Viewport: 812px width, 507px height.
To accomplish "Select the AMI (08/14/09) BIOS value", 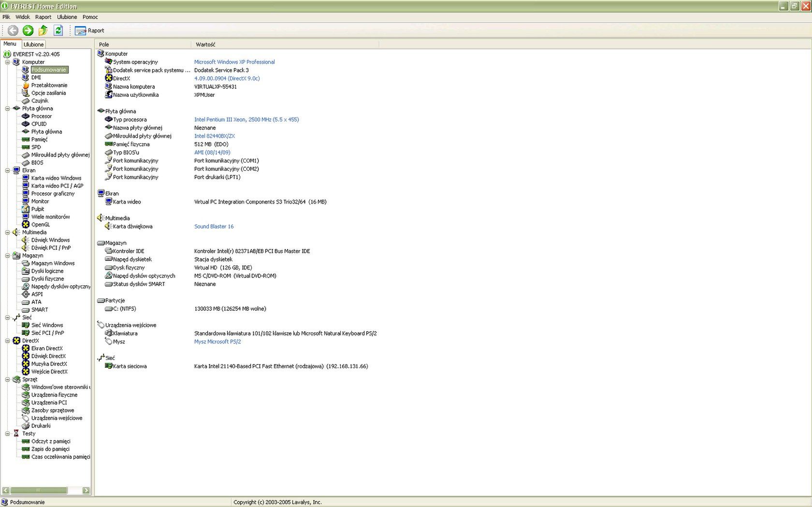I will pos(212,152).
